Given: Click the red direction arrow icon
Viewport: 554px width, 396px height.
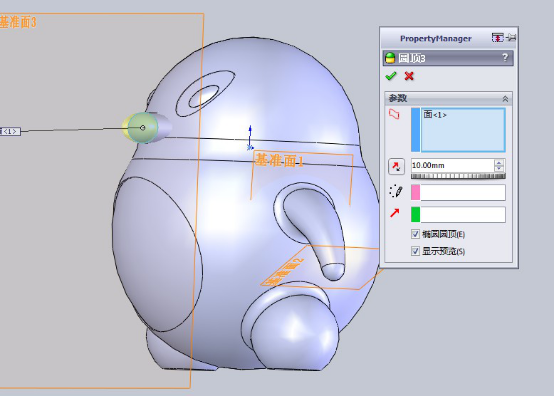Looking at the screenshot, I should click(395, 213).
